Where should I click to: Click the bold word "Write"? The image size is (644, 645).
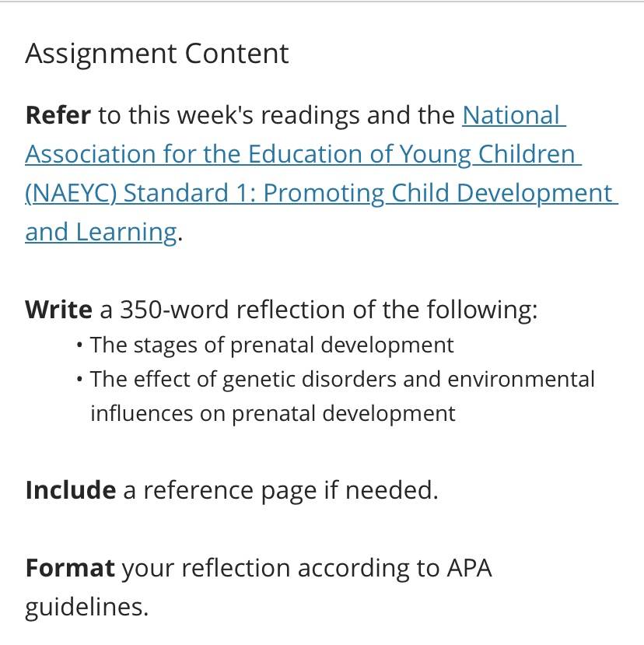coord(58,310)
